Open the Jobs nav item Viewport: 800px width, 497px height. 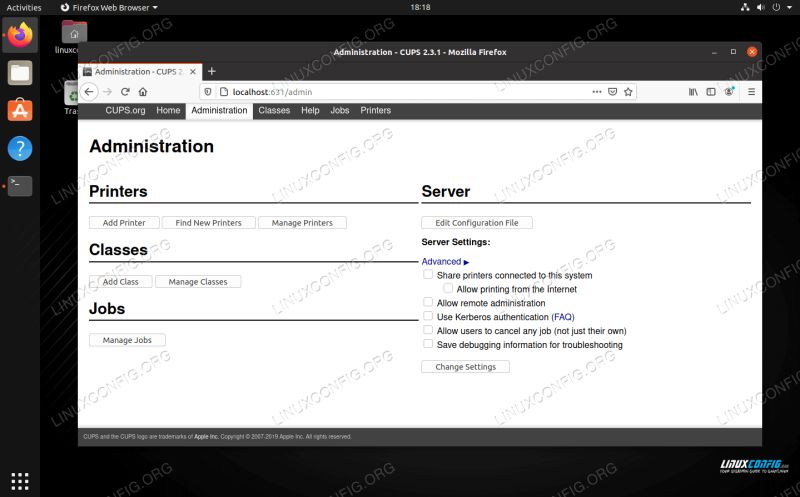point(340,111)
